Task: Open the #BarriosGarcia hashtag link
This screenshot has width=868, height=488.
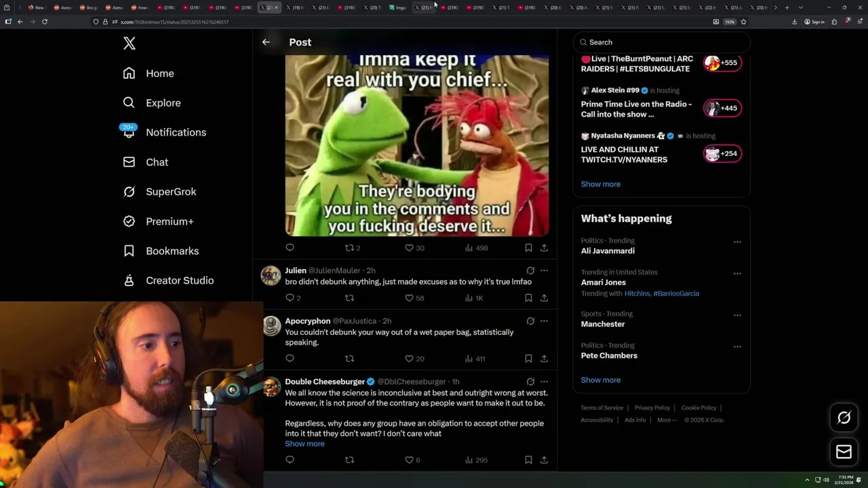Action: [676, 293]
